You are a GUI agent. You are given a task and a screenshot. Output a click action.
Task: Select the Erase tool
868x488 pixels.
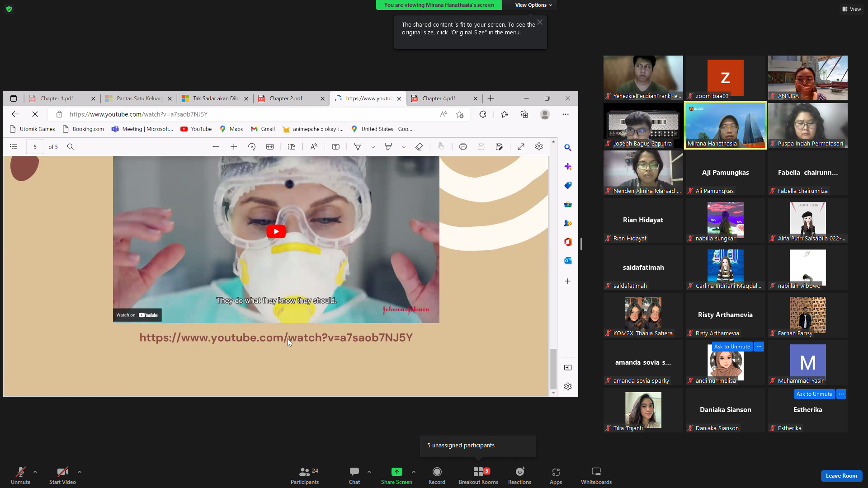[419, 147]
